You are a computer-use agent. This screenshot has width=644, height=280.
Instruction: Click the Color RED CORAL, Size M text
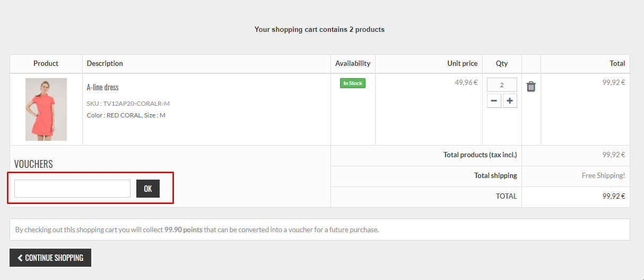click(126, 115)
